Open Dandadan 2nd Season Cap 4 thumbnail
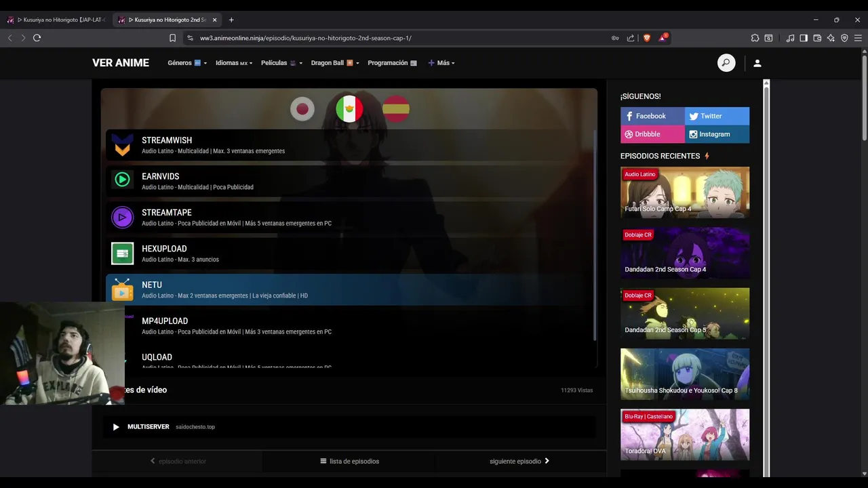 click(x=685, y=253)
